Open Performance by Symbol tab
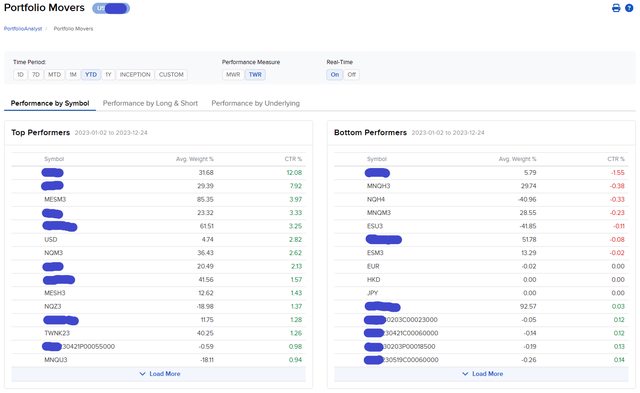 click(x=50, y=103)
